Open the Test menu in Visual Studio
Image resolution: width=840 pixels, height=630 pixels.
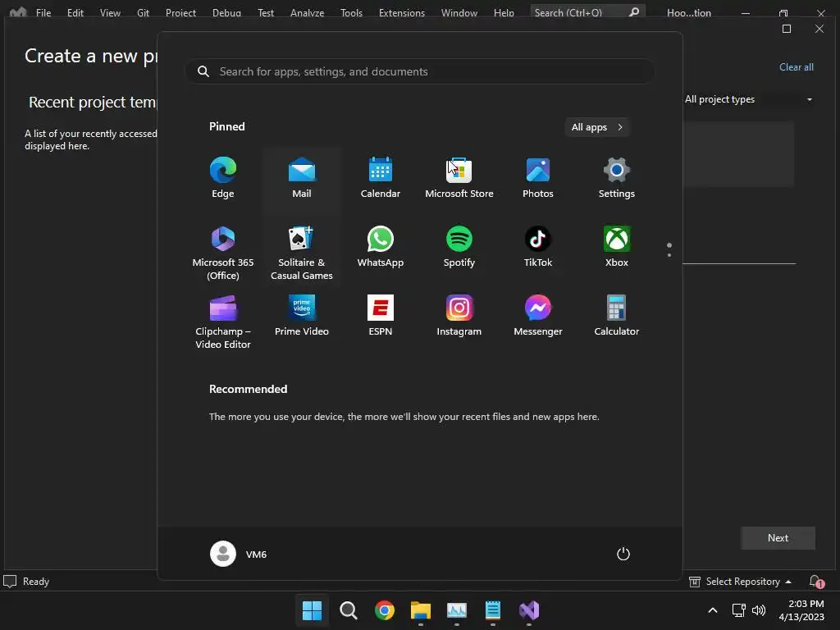(265, 12)
